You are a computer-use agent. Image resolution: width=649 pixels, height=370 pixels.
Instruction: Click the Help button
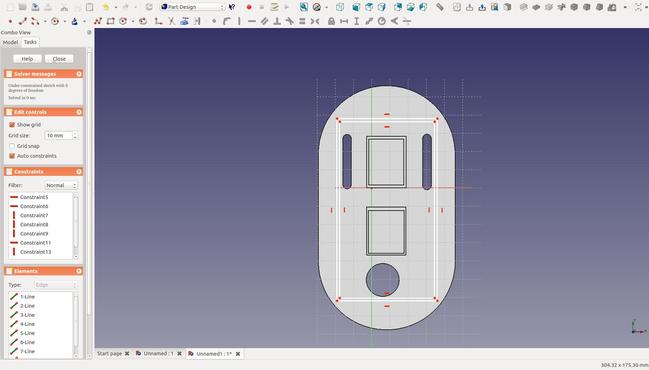(27, 59)
